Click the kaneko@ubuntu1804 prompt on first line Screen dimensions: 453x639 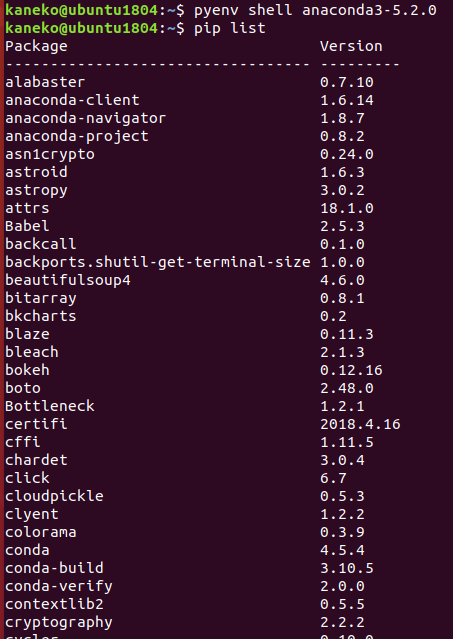click(81, 10)
